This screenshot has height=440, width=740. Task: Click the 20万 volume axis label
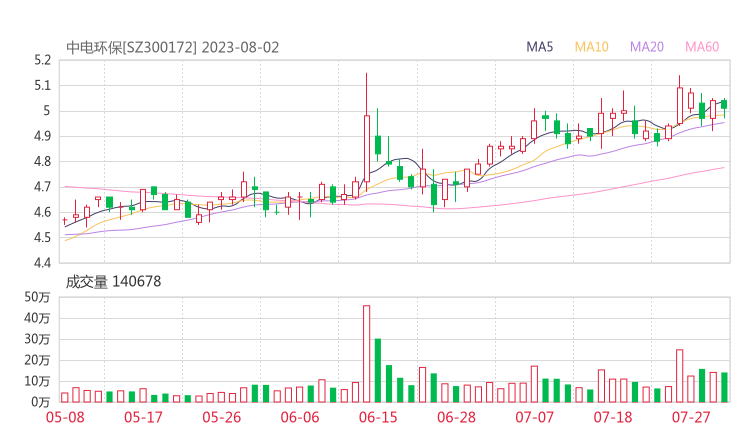coord(37,360)
